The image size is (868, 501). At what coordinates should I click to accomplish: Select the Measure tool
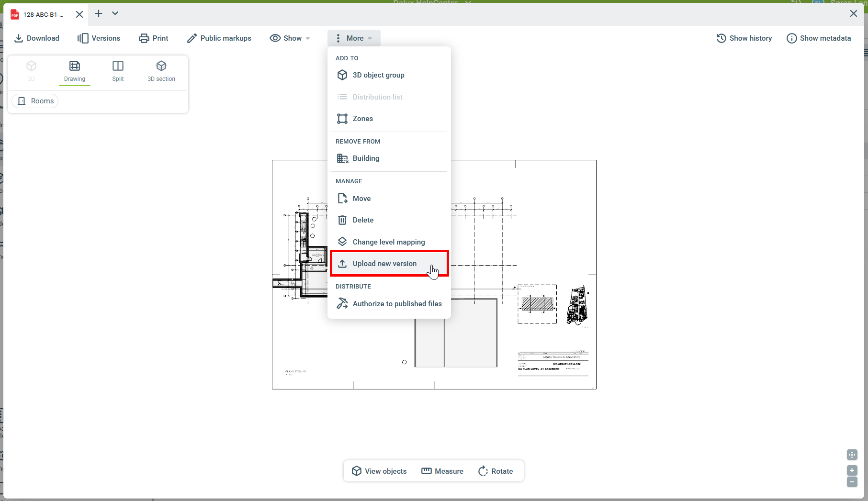pos(442,471)
